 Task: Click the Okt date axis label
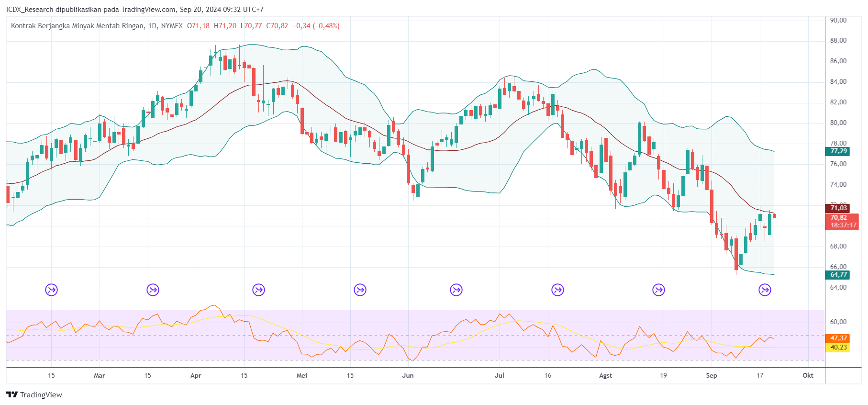tap(808, 375)
